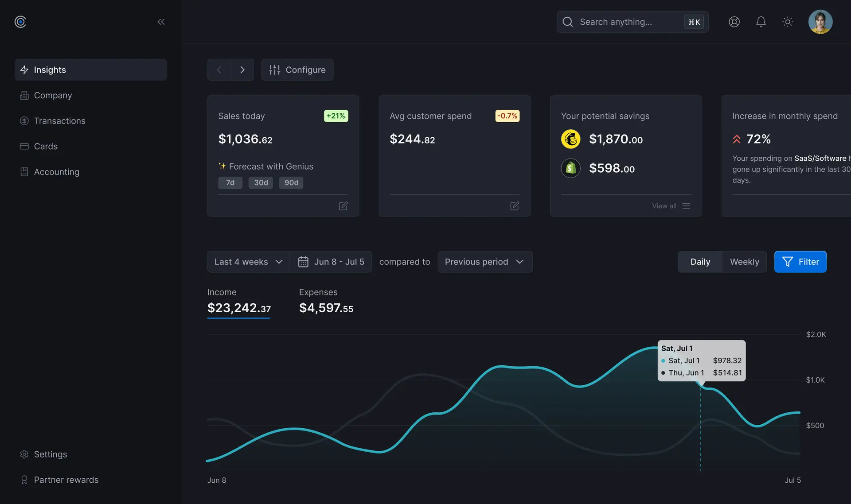Click the Mailchimp savings icon
Screen dimensions: 851x504
click(570, 139)
